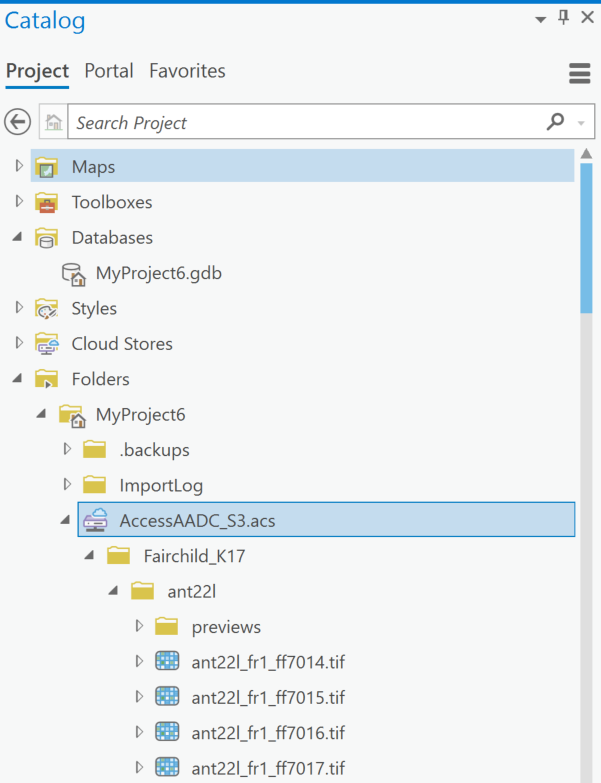Expand the Cloud Stores node

[19, 343]
